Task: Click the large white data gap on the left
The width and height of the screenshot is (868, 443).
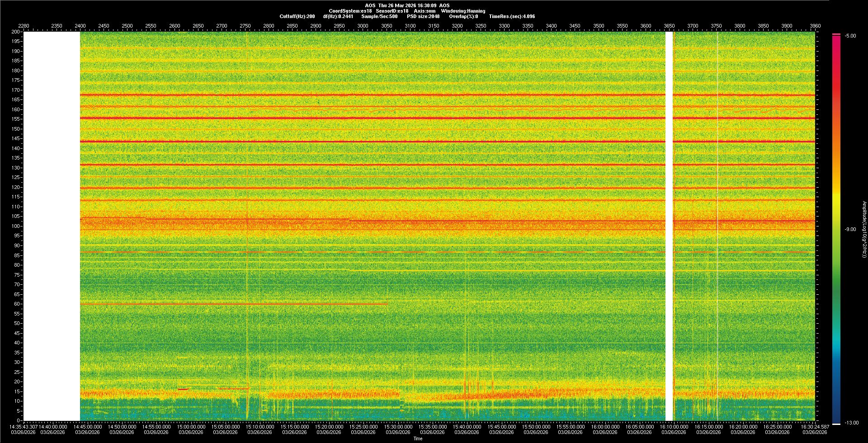Action: 52,226
